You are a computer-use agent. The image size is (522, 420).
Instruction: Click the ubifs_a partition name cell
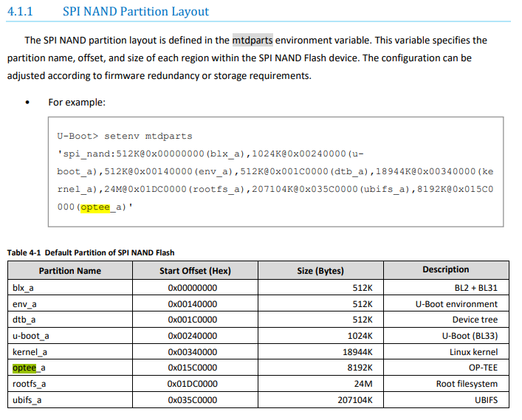pyautogui.click(x=27, y=399)
